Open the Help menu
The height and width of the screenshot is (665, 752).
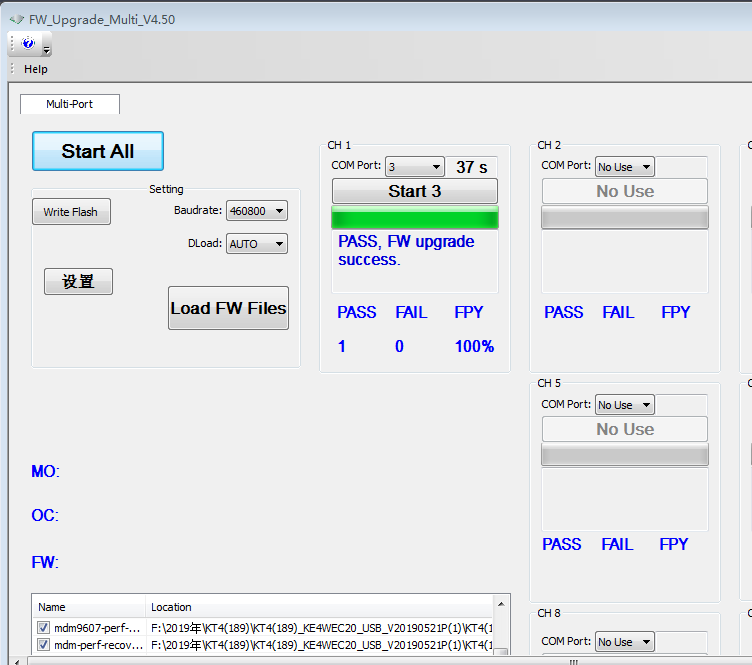pos(36,69)
